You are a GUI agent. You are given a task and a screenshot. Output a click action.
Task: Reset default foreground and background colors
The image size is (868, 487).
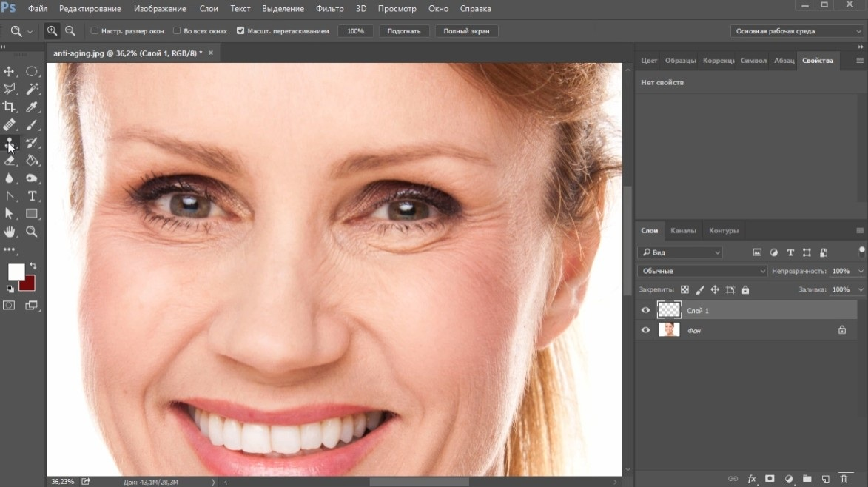(10, 289)
